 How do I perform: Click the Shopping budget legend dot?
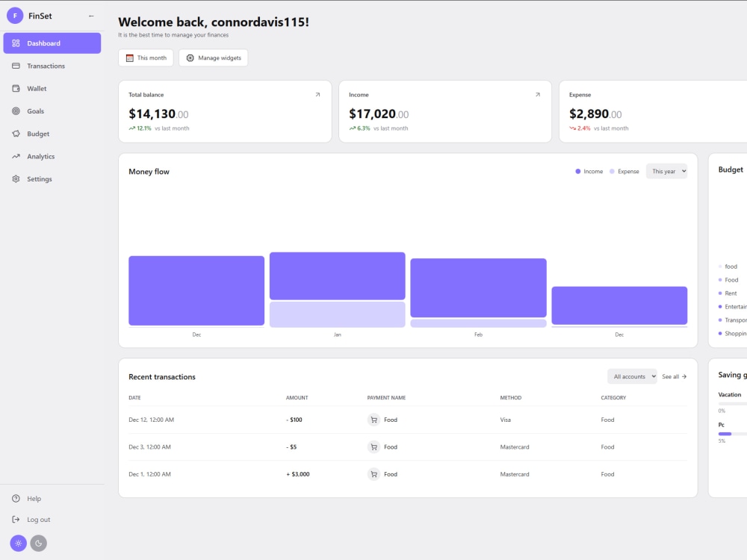click(x=720, y=333)
